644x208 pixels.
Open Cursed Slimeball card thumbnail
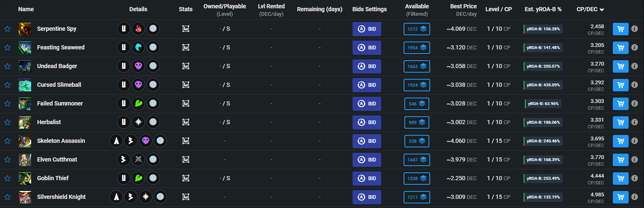(x=25, y=85)
